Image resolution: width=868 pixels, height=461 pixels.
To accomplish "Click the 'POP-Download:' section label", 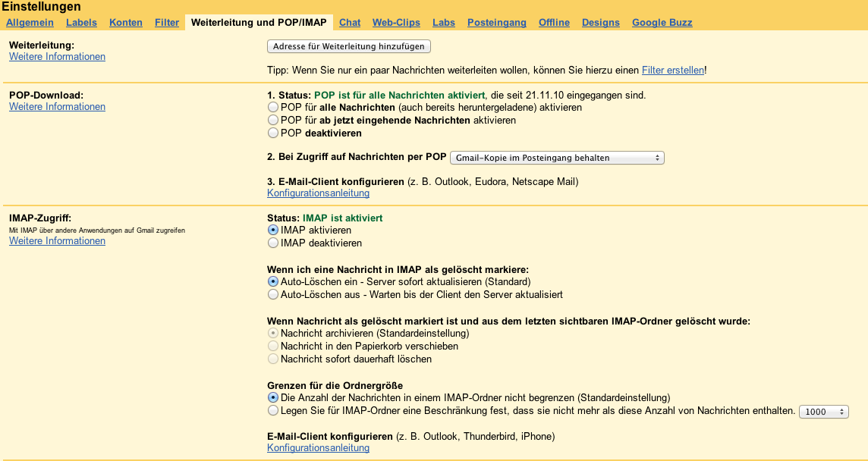I will pyautogui.click(x=46, y=96).
